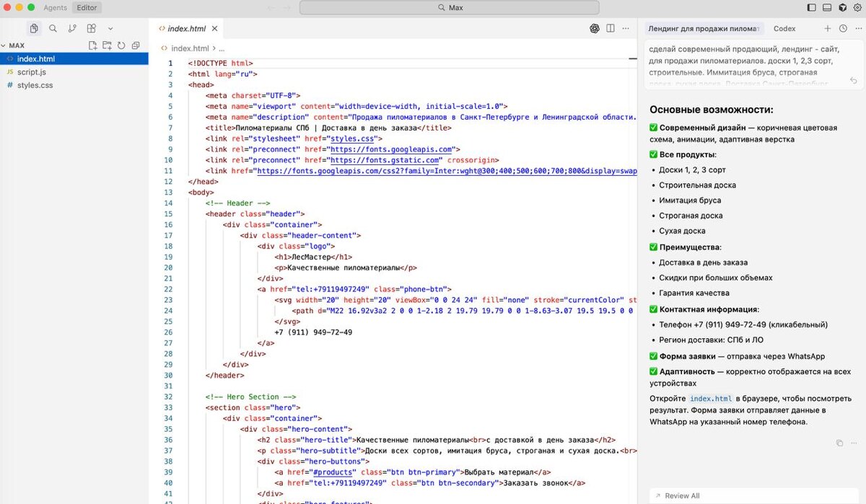The image size is (866, 504).
Task: Select the Лендинг для продажи chat tab
Action: [703, 29]
